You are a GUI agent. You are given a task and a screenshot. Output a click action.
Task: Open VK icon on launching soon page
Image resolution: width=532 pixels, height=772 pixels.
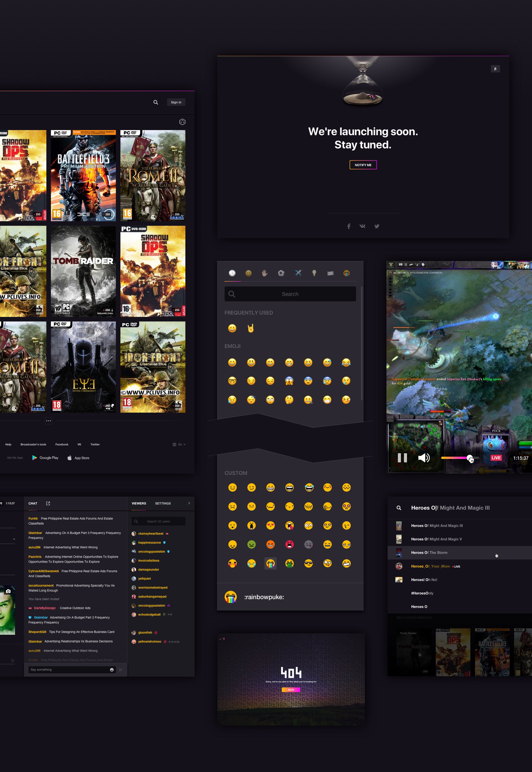(363, 226)
